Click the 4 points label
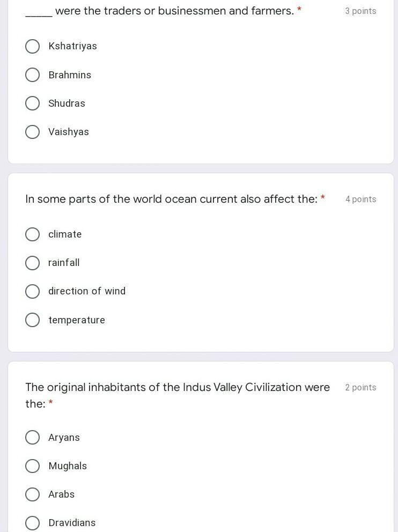This screenshot has height=532, width=398. click(360, 199)
